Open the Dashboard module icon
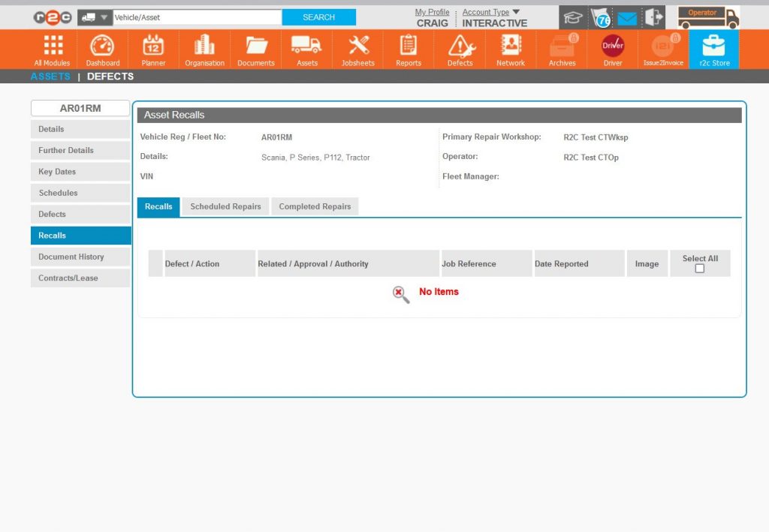Viewport: 769px width, 532px height. tap(102, 47)
